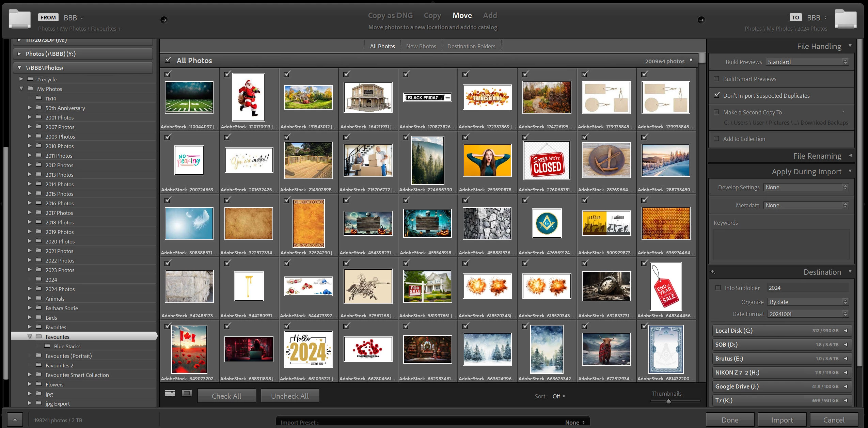Switch to New Photos tab

coord(421,46)
